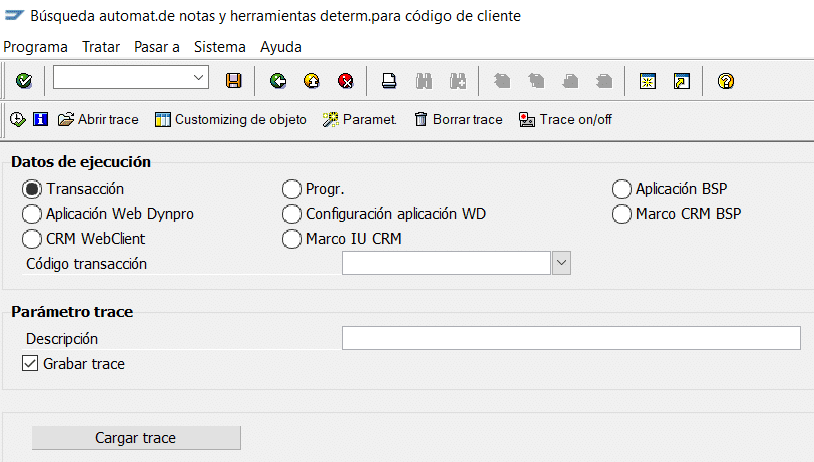Click the Cargar trace button
This screenshot has width=814, height=462.
pos(136,438)
